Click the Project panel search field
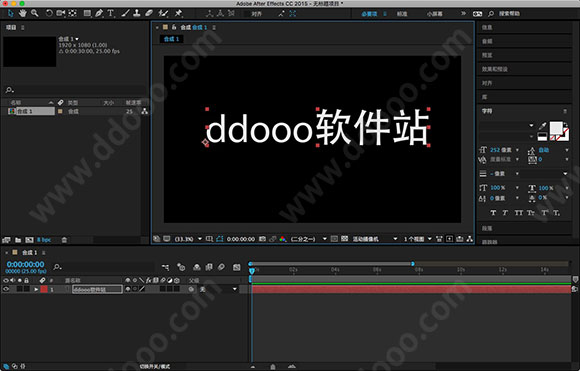 pos(75,90)
